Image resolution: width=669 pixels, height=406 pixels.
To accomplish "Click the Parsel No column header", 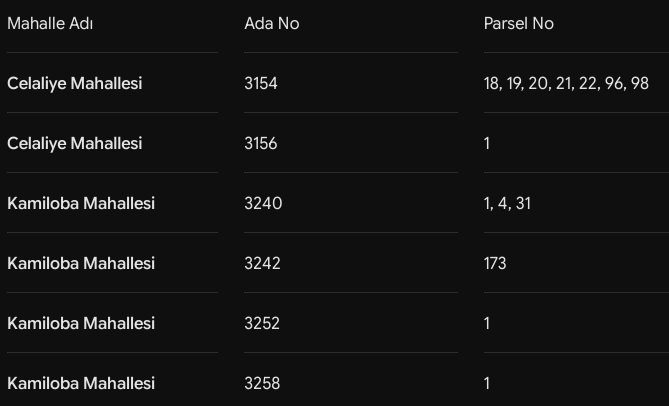I will coord(519,23).
